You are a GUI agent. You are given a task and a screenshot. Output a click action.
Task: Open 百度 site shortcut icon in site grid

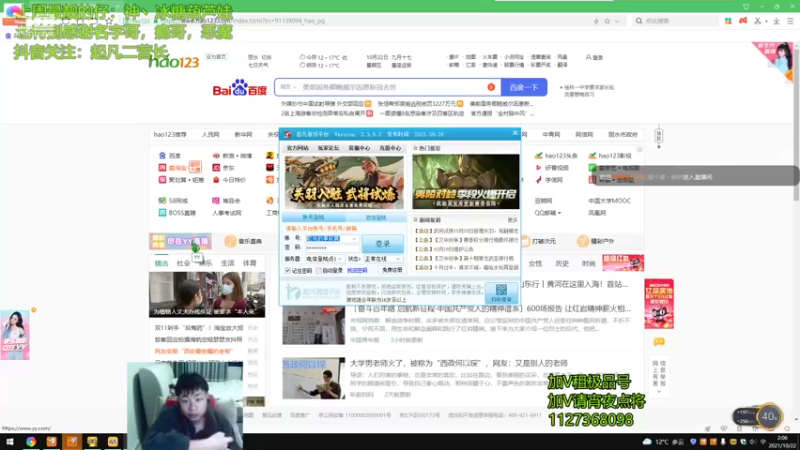tap(162, 156)
